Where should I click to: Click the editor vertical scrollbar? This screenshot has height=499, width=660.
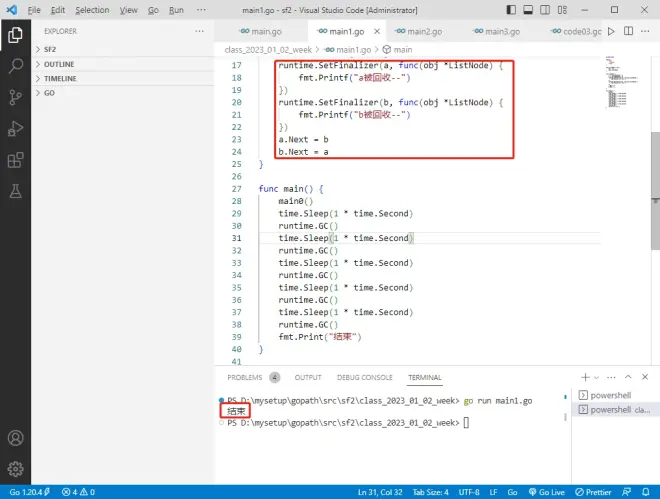click(655, 190)
